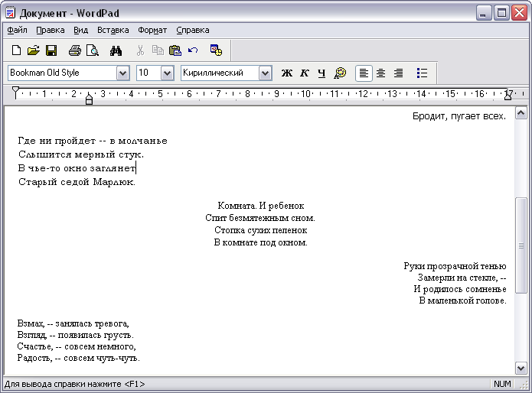Align text left
The height and width of the screenshot is (393, 532).
[x=364, y=73]
